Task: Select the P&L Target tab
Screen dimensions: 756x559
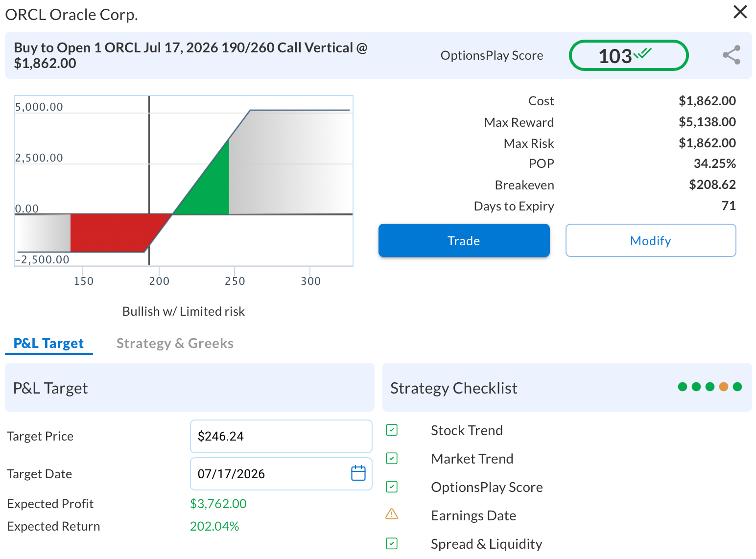Action: click(48, 343)
